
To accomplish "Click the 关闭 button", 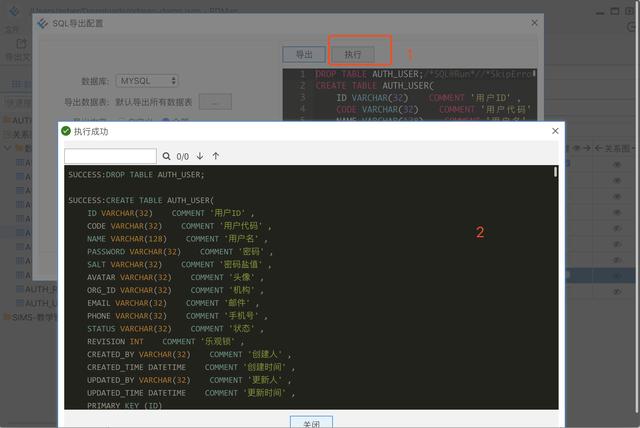I will (x=311, y=423).
